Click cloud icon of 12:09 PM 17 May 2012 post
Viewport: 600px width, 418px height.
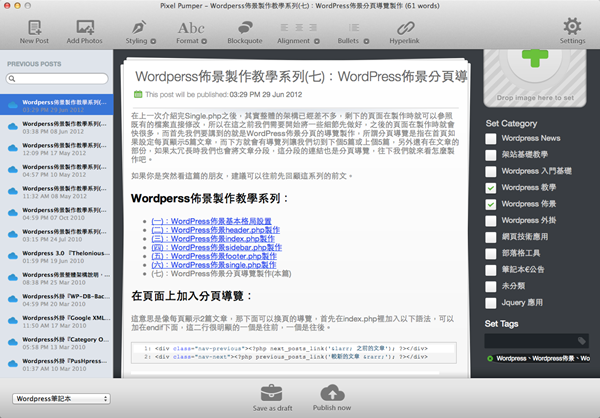point(13,148)
